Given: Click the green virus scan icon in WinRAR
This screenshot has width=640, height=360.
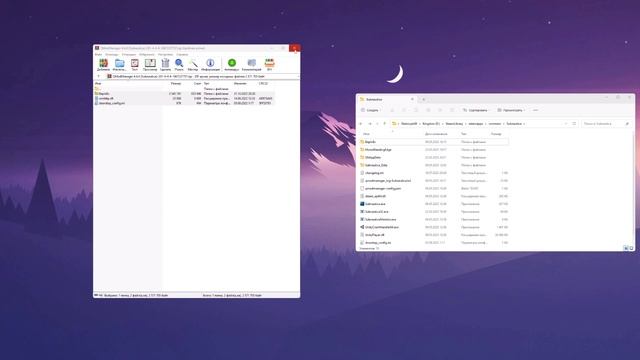Looking at the screenshot, I should pos(231,64).
